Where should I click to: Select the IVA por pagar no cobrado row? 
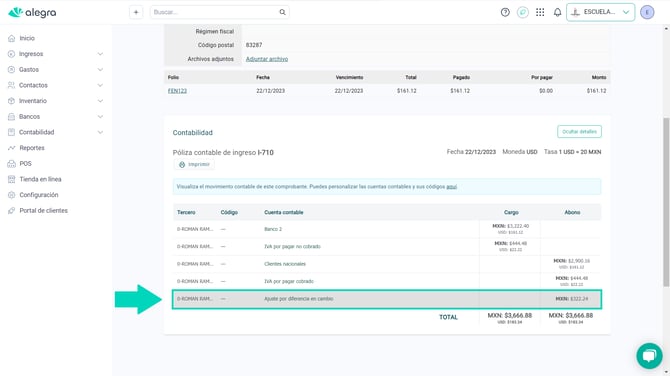387,247
